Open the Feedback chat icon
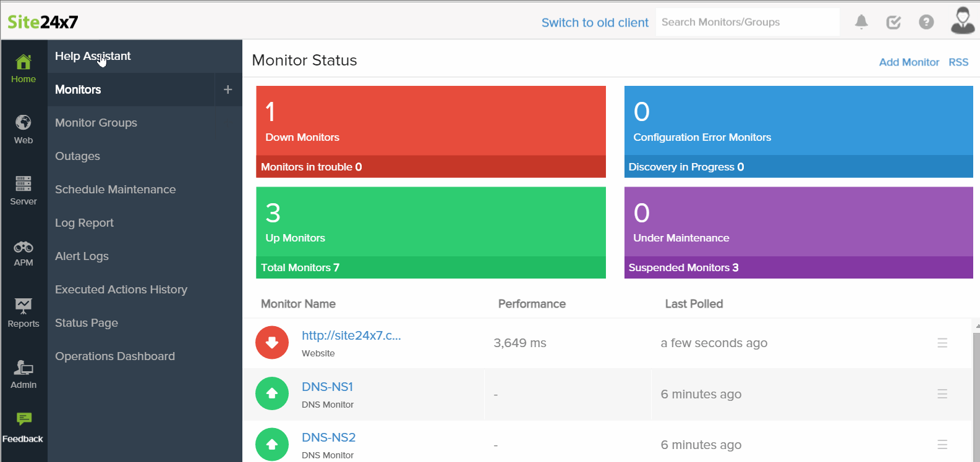 pyautogui.click(x=23, y=419)
